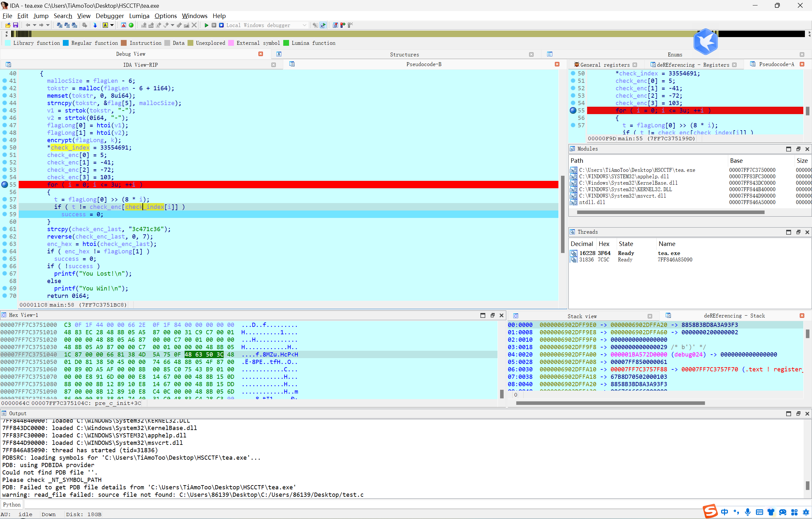
Task: Click the Hex View-1 panel icon
Action: 4,315
